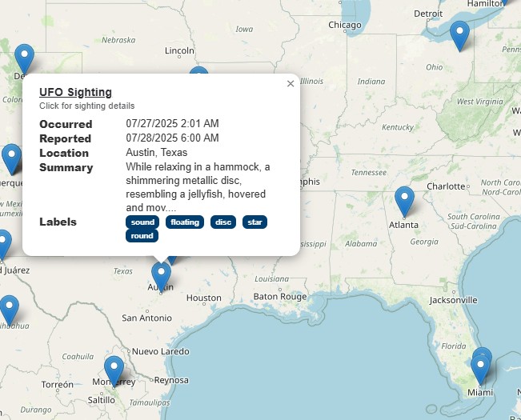
Task: Click the 'sound' label tag
Action: click(x=142, y=222)
